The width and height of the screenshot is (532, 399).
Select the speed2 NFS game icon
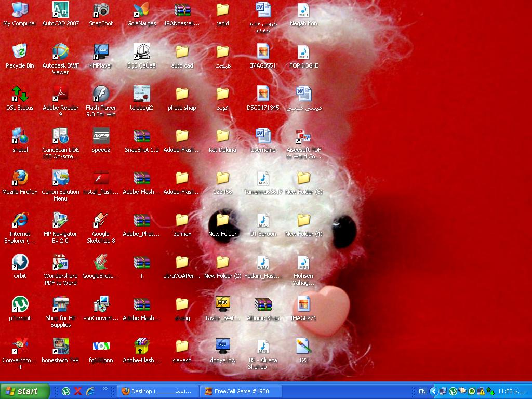tap(101, 136)
